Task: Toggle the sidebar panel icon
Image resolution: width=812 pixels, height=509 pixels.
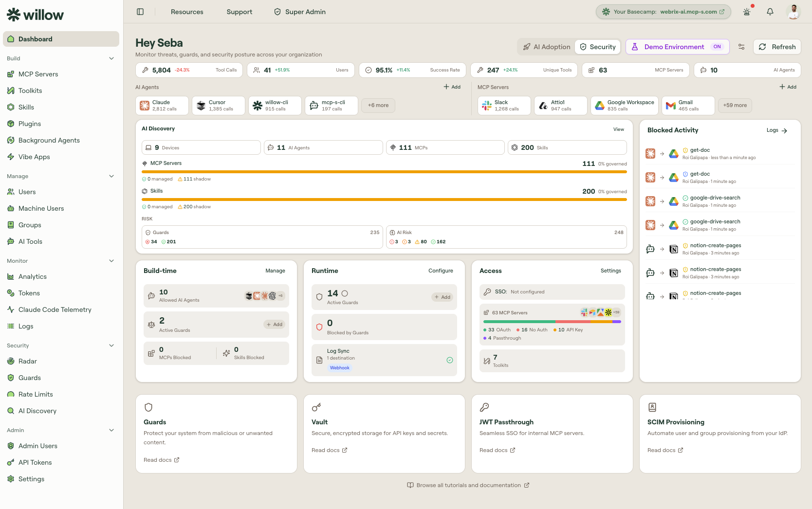Action: (x=140, y=12)
